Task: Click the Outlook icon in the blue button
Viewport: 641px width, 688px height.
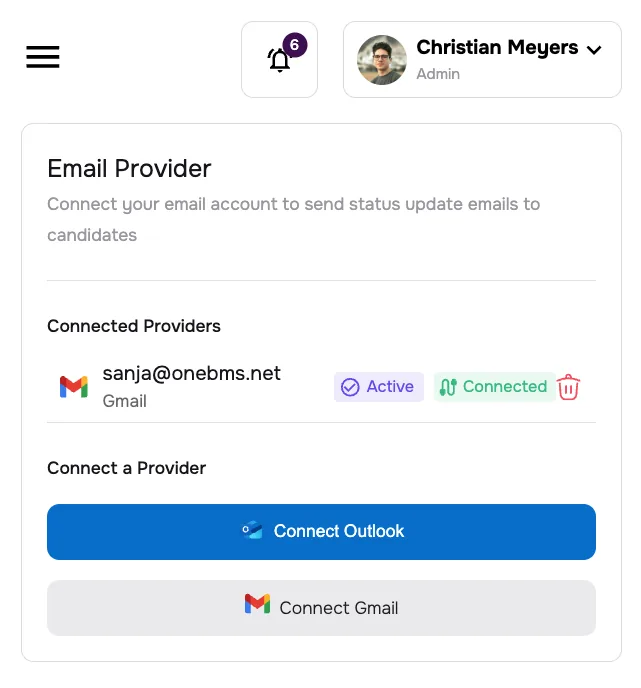Action: [252, 531]
